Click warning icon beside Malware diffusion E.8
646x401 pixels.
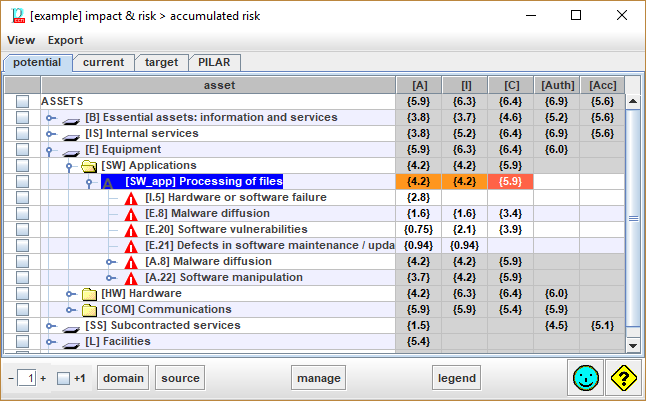point(131,214)
